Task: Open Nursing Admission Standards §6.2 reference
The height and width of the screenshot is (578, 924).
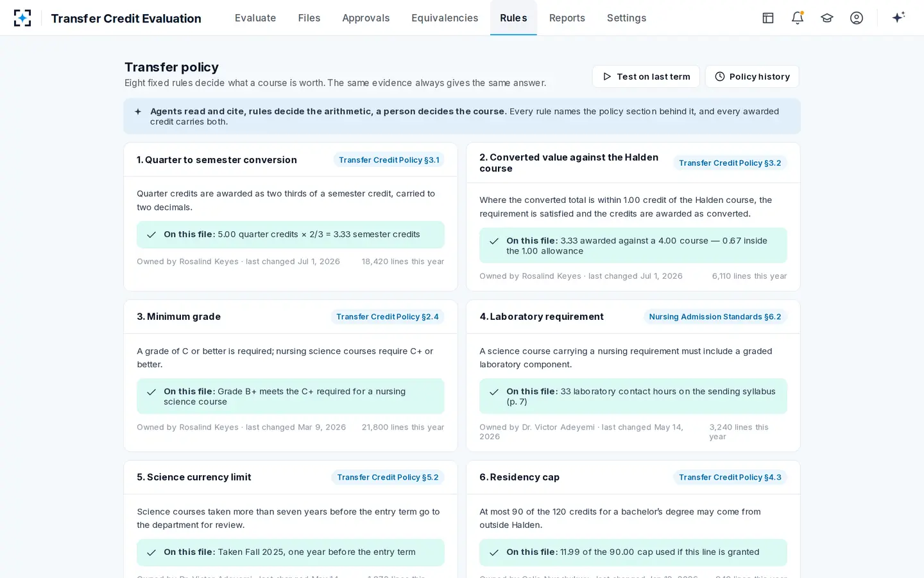Action: tap(715, 317)
